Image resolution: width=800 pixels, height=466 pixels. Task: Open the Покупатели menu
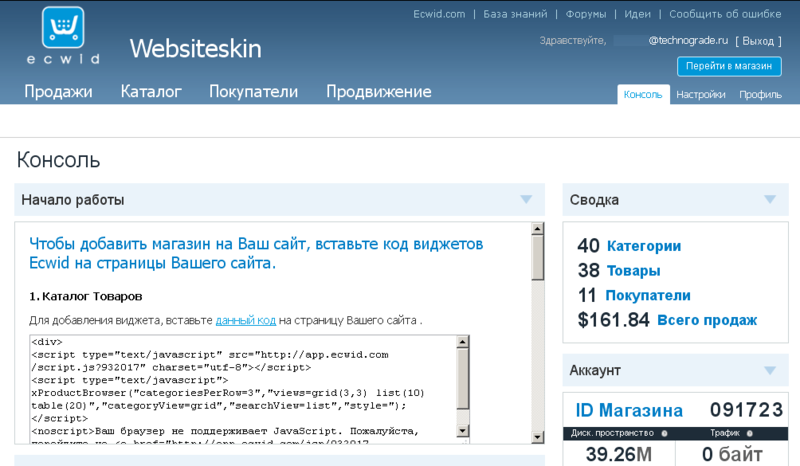254,92
